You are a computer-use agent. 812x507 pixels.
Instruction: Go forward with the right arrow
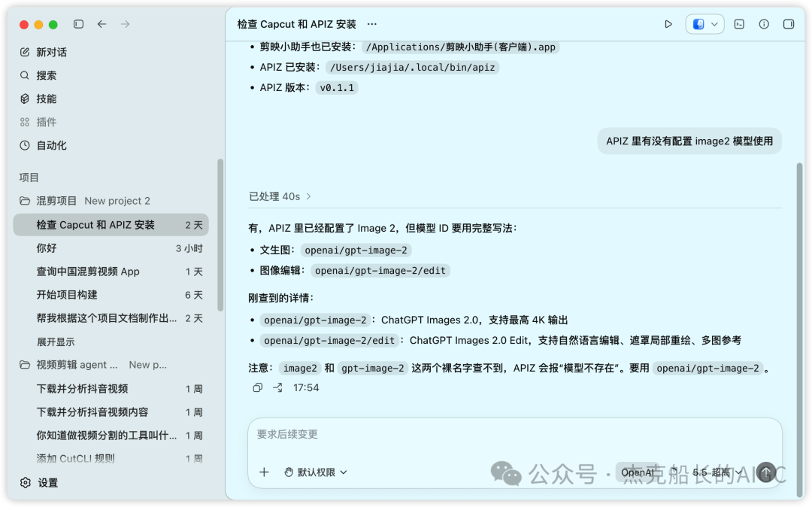126,24
